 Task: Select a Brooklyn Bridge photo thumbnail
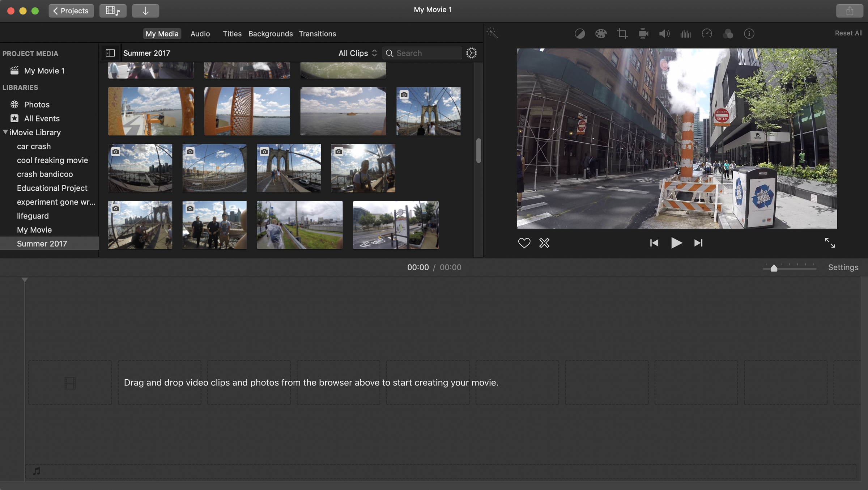pos(428,111)
